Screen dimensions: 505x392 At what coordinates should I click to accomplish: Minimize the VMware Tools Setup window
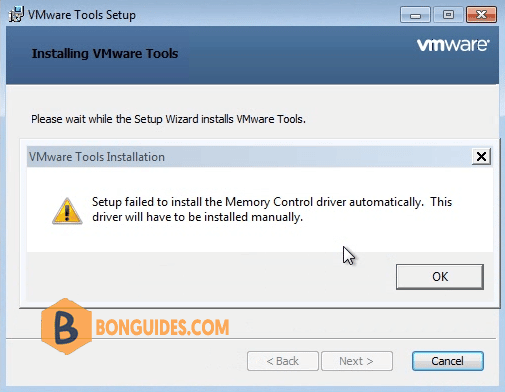pyautogui.click(x=415, y=15)
